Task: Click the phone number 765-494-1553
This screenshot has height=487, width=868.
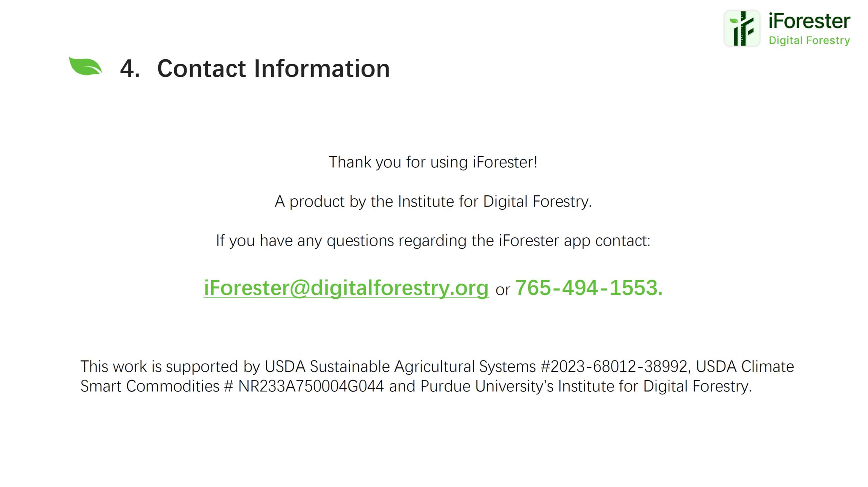Action: (x=589, y=288)
